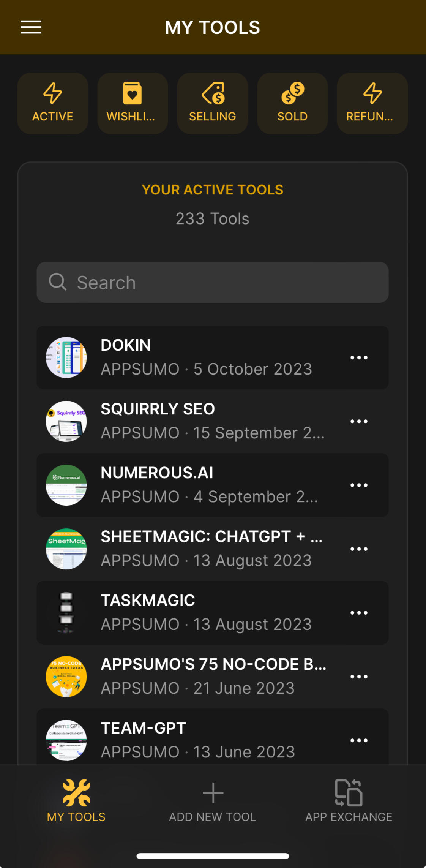The height and width of the screenshot is (868, 426).
Task: Open the App Exchange icon
Action: click(x=349, y=793)
